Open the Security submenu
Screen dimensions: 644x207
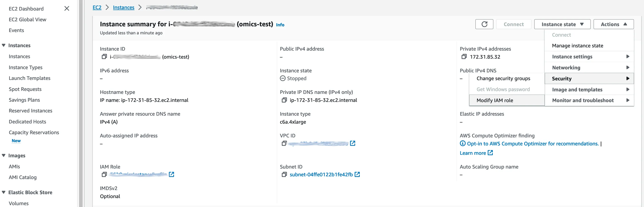589,79
